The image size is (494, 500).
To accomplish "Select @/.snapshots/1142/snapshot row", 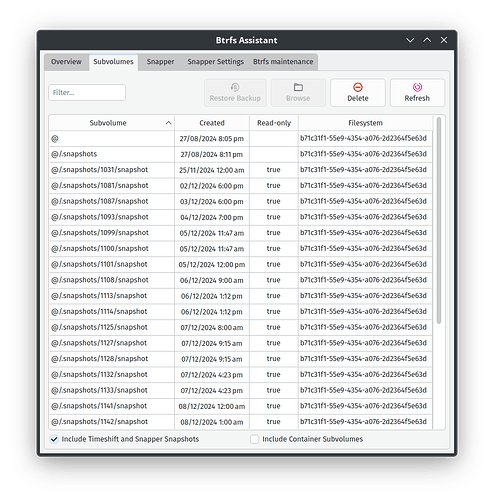I will point(241,422).
